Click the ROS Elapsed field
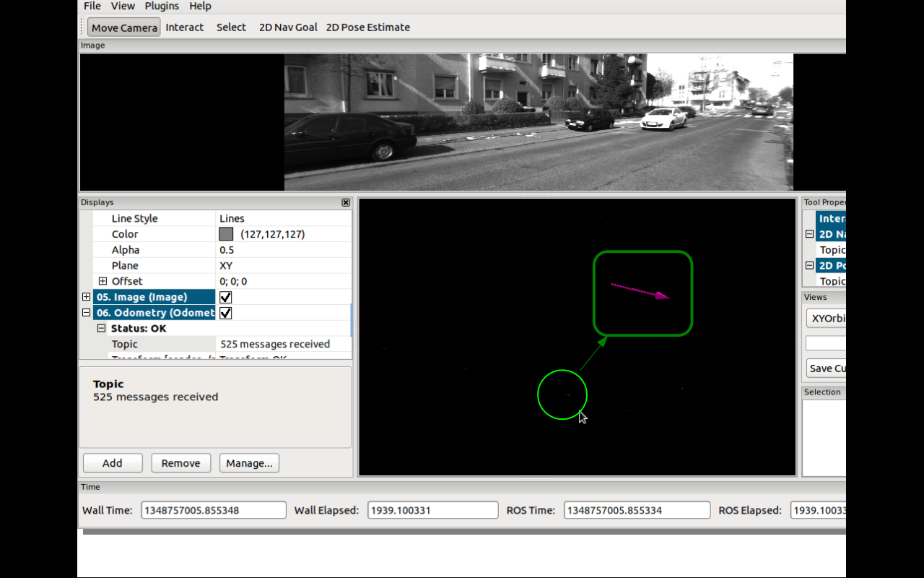The width and height of the screenshot is (924, 578). [x=819, y=510]
